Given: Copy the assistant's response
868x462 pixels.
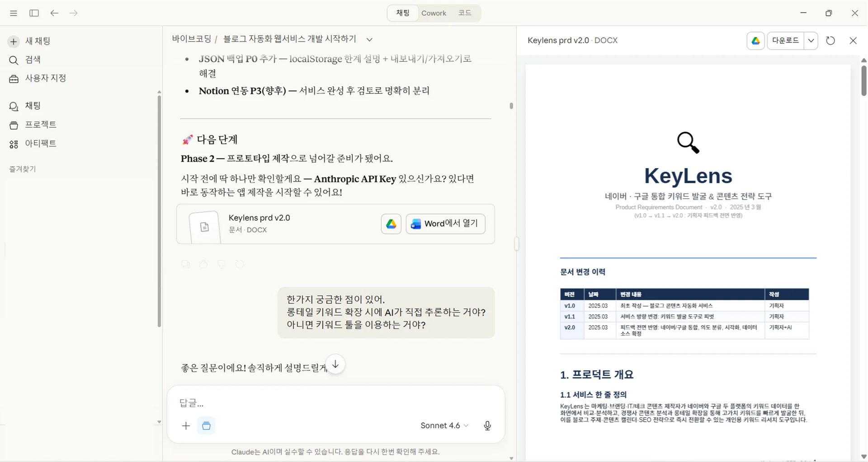Looking at the screenshot, I should point(185,264).
